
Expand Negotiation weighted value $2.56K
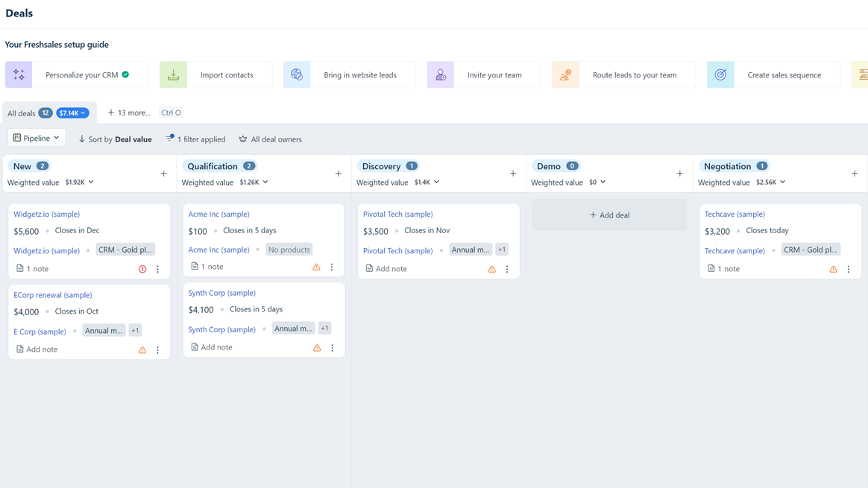point(771,182)
